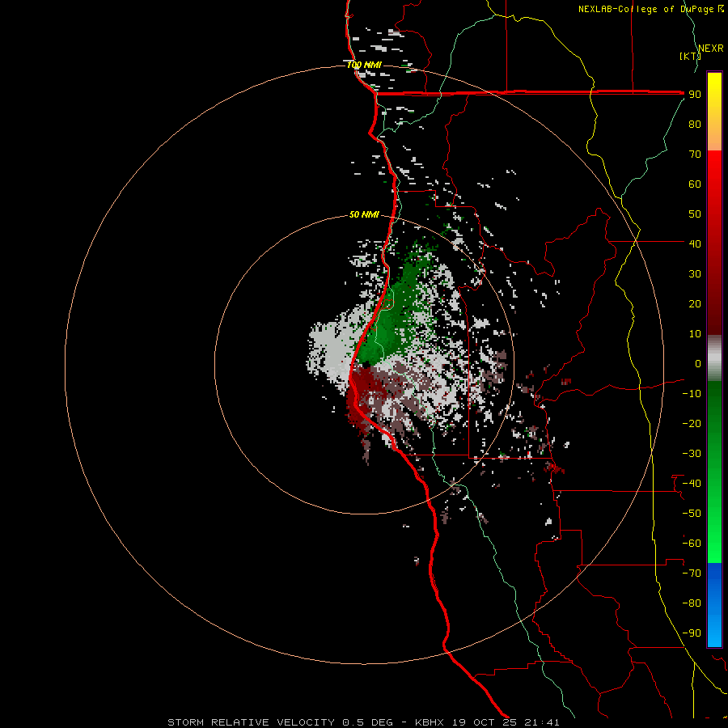
Task: Click the STORM RELATIVE VELOCITY caption text
Action: [x=252, y=722]
